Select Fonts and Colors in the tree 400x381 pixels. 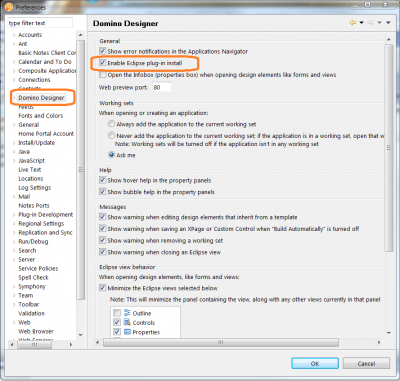(41, 116)
